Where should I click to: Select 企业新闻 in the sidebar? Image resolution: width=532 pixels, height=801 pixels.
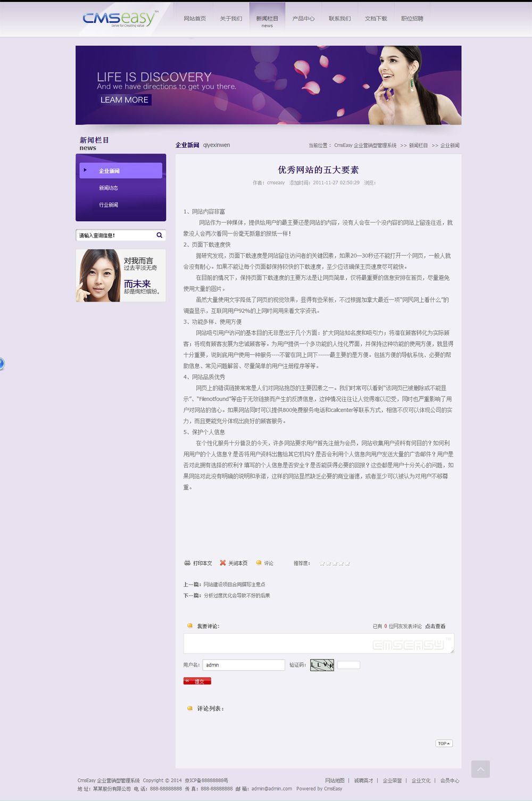(x=121, y=171)
